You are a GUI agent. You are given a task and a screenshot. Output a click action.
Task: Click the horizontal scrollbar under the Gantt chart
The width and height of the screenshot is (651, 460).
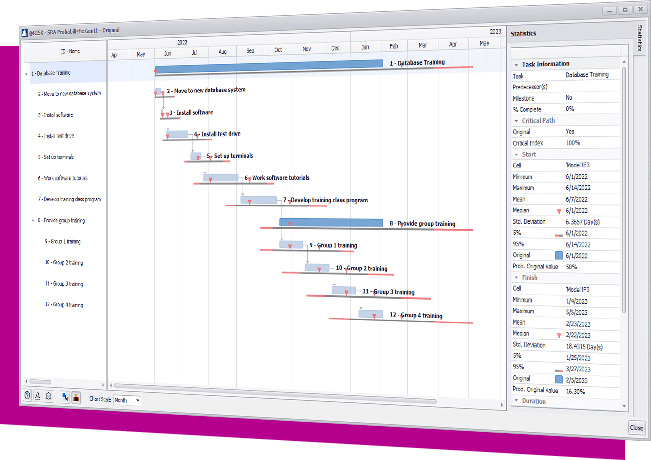pos(276,394)
